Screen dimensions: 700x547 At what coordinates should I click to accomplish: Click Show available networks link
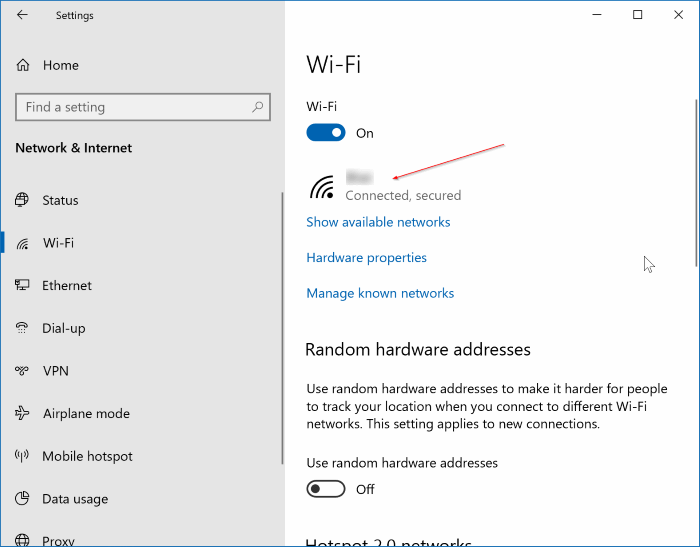click(378, 222)
